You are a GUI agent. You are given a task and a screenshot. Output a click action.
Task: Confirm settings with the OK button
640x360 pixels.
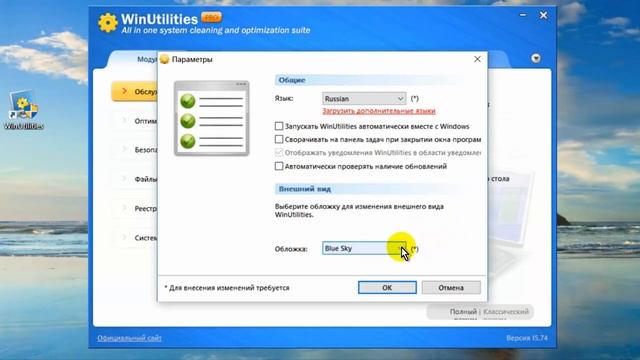387,287
